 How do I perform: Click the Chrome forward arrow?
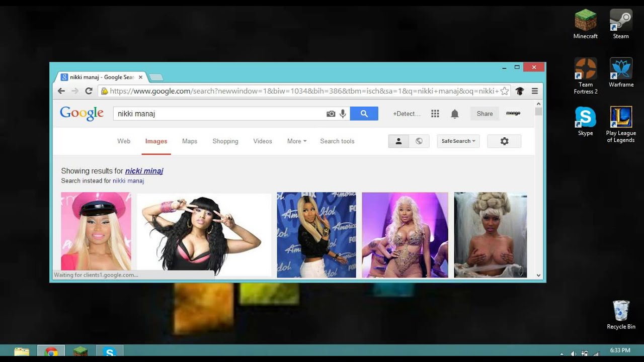pyautogui.click(x=75, y=91)
